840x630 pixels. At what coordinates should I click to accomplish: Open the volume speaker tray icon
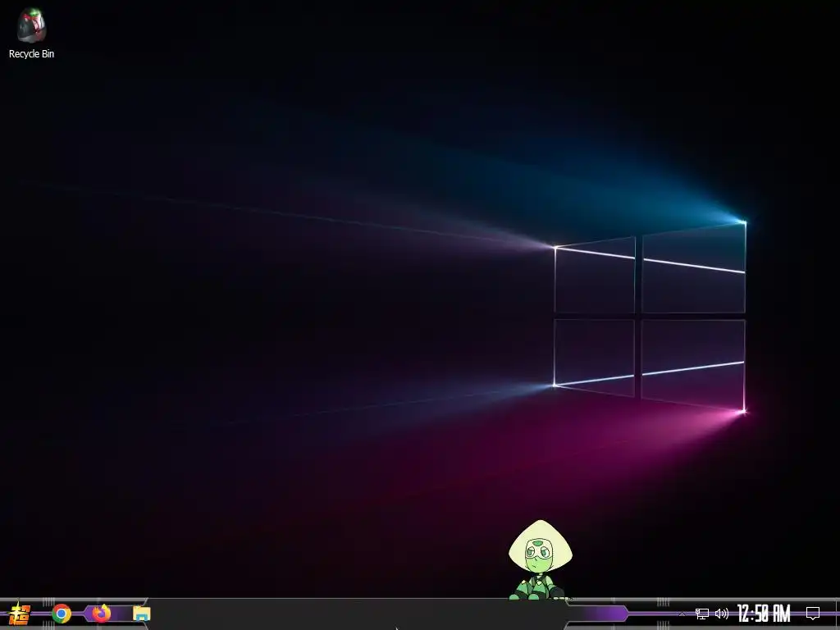coord(722,614)
